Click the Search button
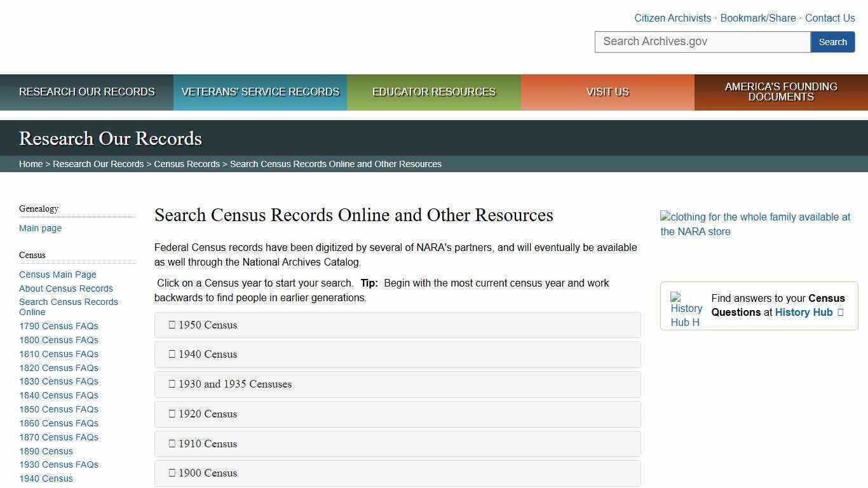Viewport: 868px width, 488px height. click(832, 41)
